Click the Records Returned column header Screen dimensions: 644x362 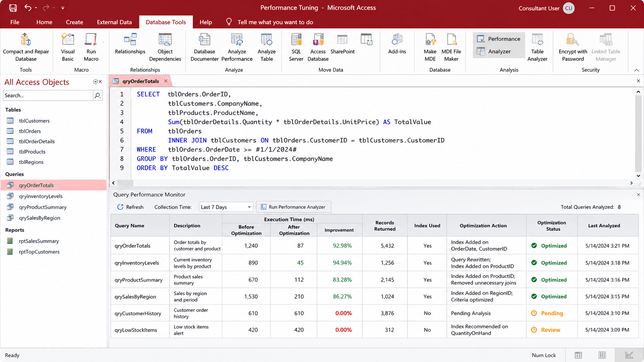pos(385,226)
